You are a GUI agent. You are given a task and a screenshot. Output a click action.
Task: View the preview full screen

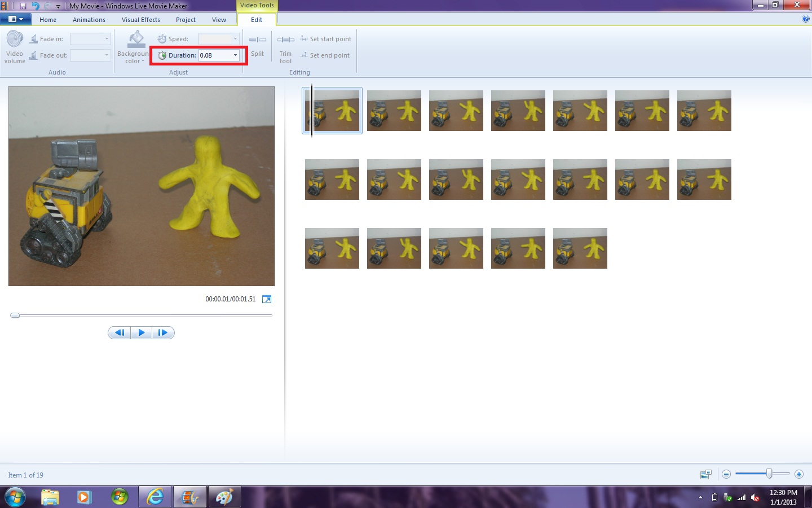(x=267, y=299)
